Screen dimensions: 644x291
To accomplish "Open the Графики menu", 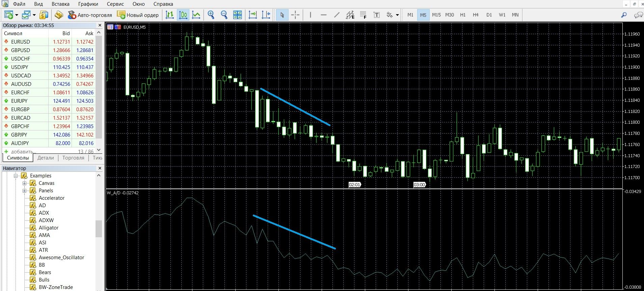I will 88,4.
